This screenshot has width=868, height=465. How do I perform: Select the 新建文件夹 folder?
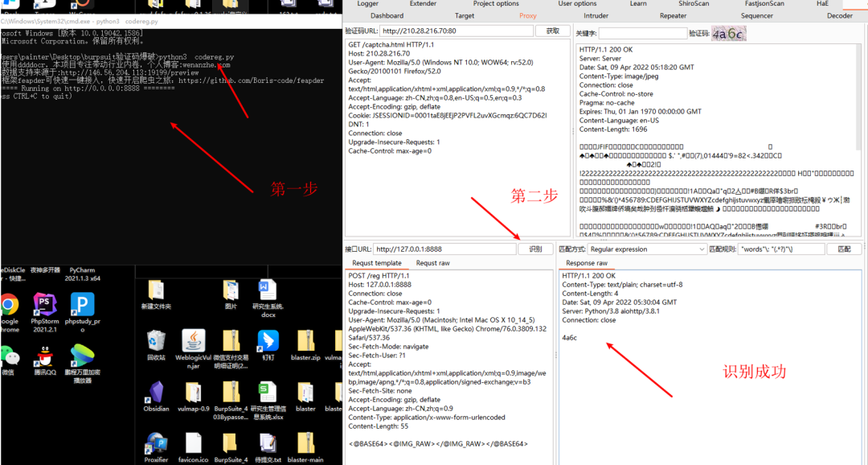click(156, 290)
